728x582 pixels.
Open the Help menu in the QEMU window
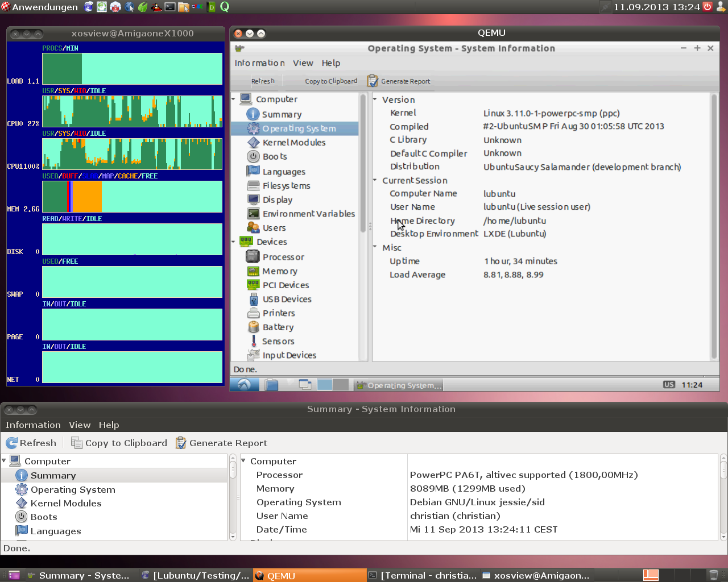(x=330, y=63)
